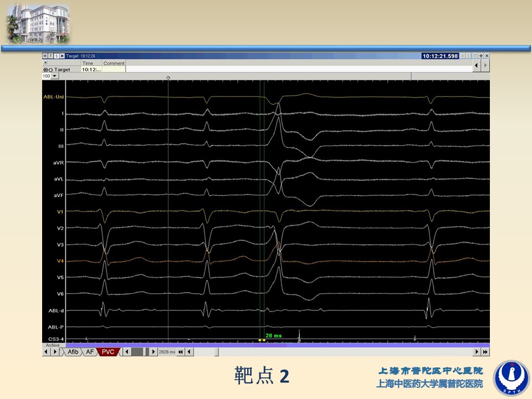Click the gray scrollbar thumb beside PVC

[137, 352]
